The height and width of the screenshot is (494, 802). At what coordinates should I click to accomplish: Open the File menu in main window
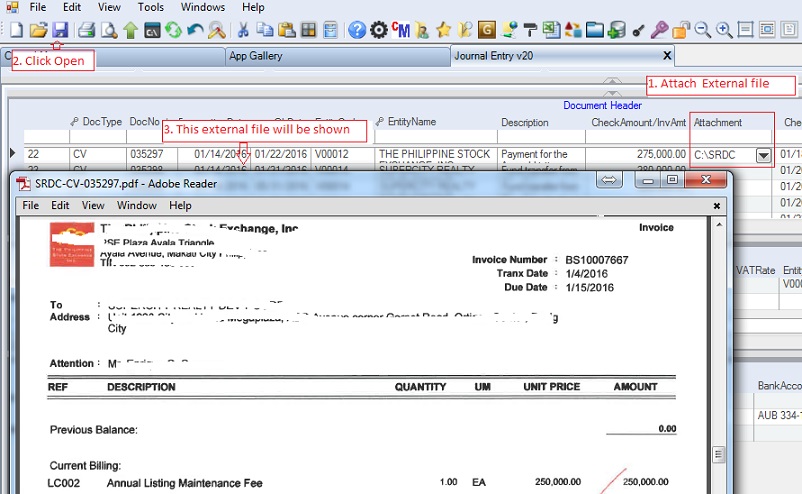38,7
